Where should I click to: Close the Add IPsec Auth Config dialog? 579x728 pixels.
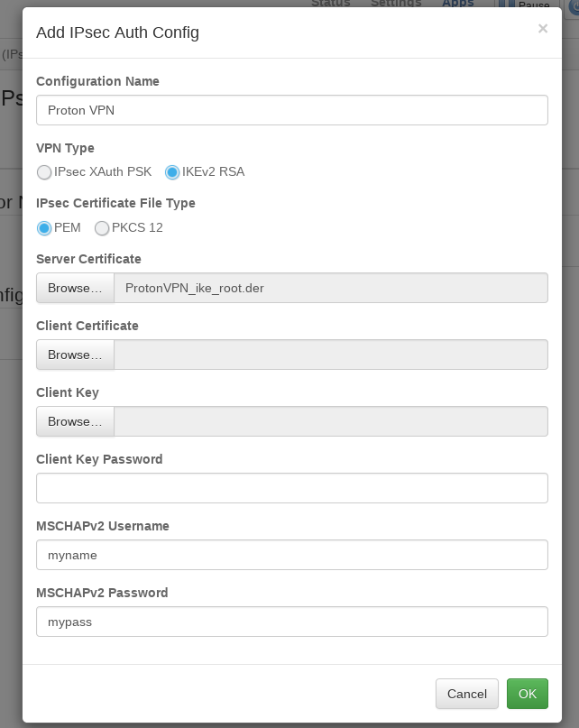coord(542,29)
